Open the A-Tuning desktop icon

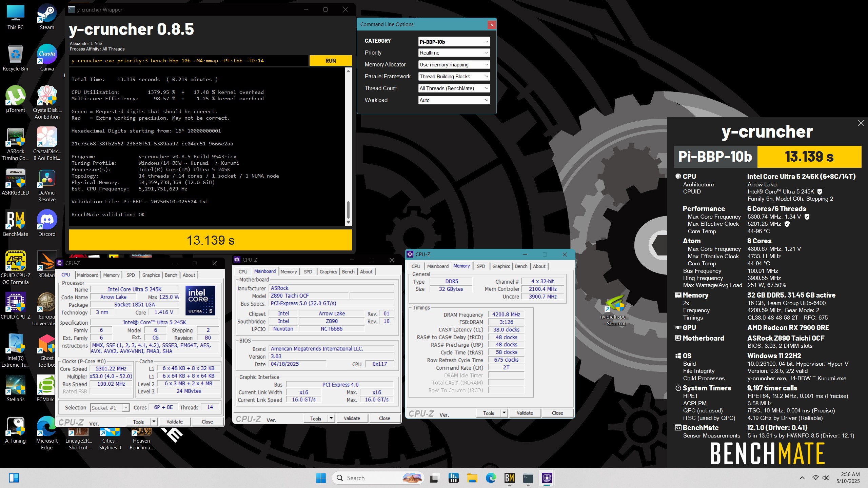click(x=16, y=430)
